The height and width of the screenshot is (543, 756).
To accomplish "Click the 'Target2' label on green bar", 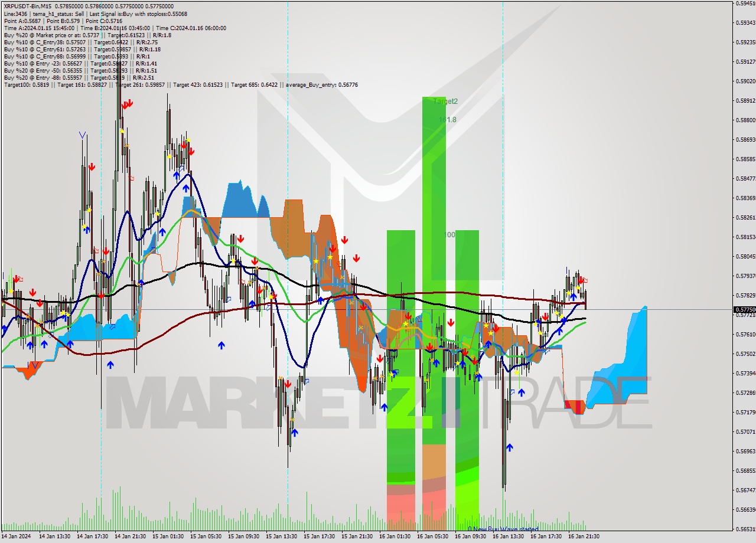I will point(445,102).
